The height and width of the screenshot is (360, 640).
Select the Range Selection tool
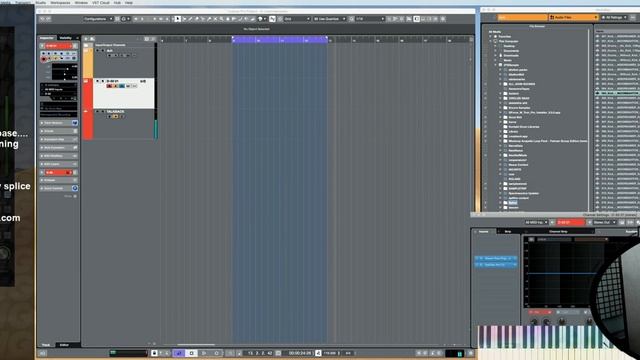click(184, 19)
